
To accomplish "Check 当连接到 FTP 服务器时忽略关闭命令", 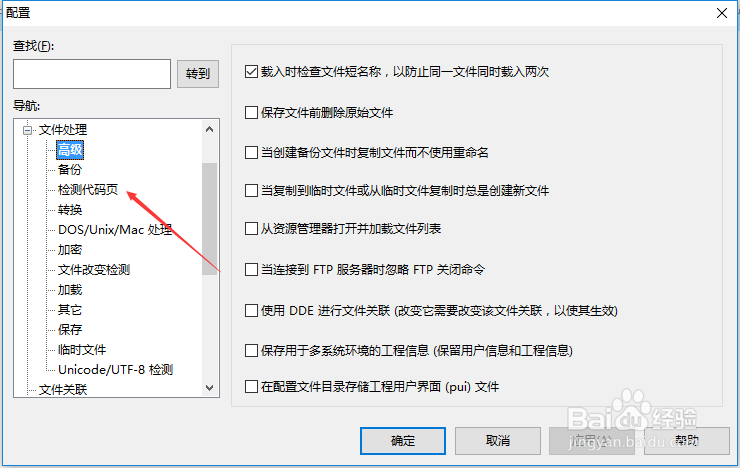I will [251, 270].
